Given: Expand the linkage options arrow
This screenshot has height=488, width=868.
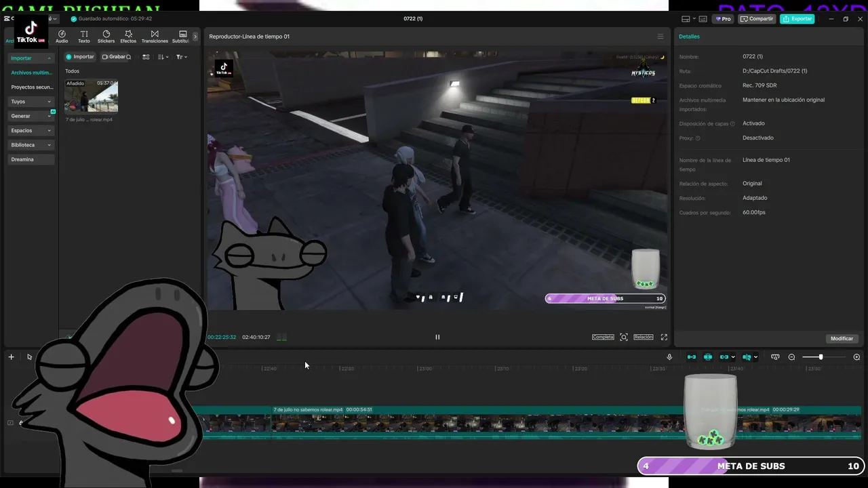Looking at the screenshot, I should [733, 357].
